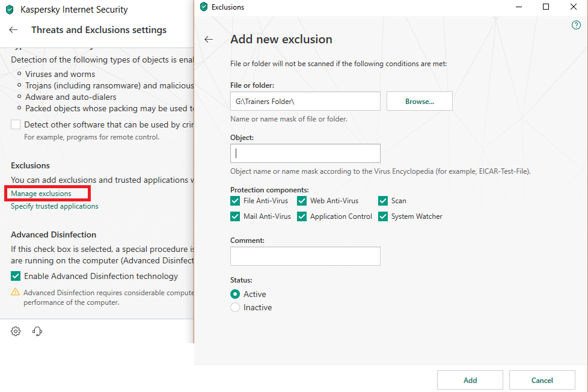The image size is (588, 392).
Task: Uncheck Application Control protection component
Action: click(x=302, y=216)
